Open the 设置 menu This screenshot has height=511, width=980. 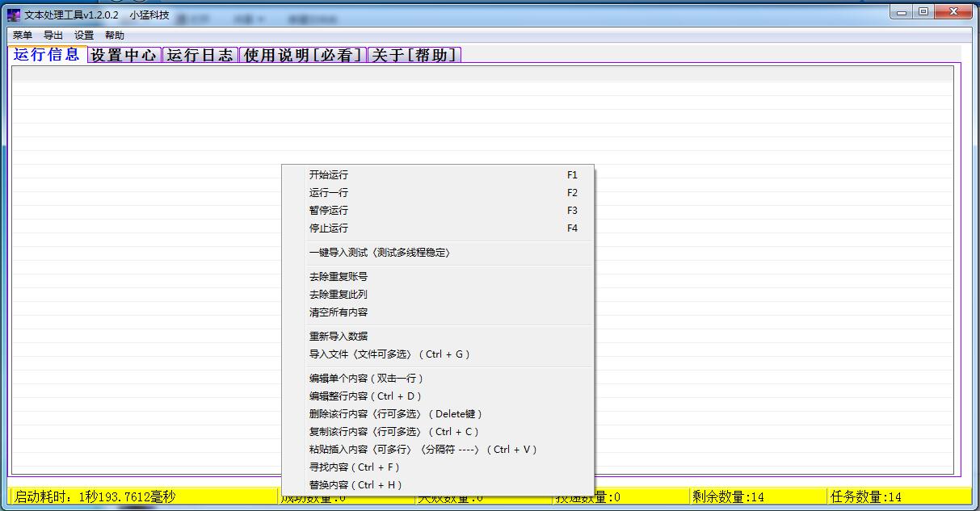[84, 36]
